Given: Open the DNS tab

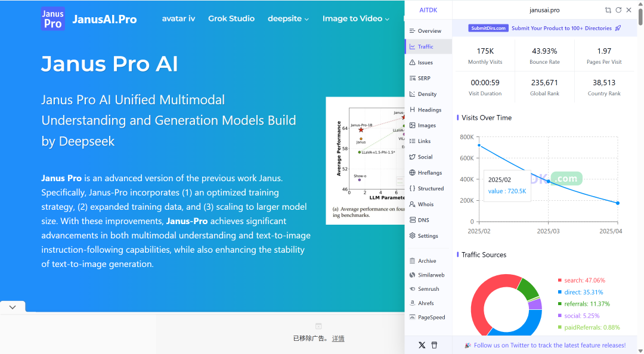Looking at the screenshot, I should 428,220.
